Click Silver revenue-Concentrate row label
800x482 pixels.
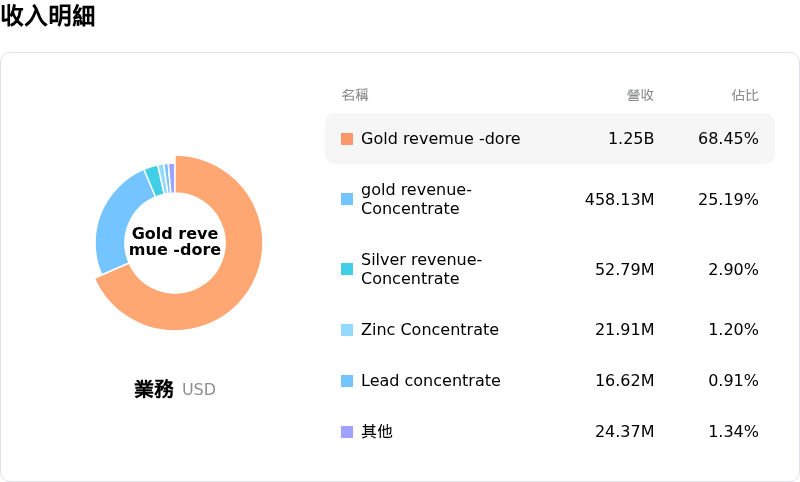point(421,269)
